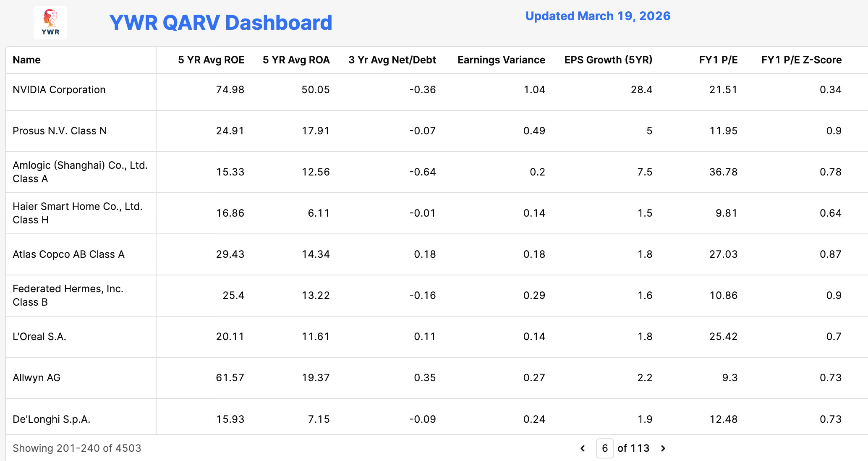The image size is (868, 461).
Task: Go to the previous page arrow
Action: [x=583, y=448]
